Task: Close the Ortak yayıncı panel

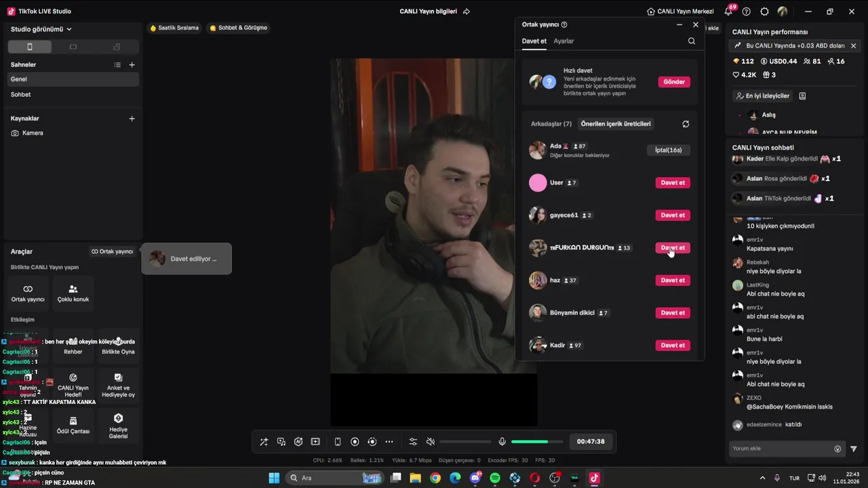Action: coord(696,24)
